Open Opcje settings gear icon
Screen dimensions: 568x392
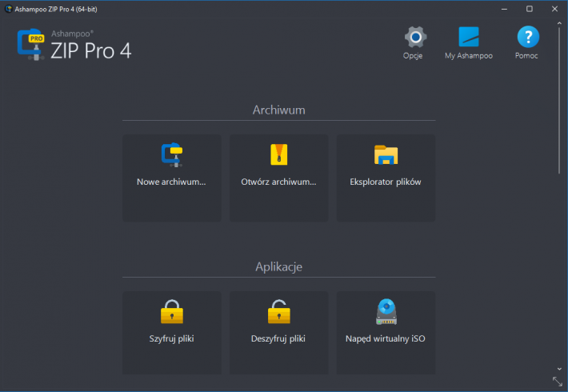(415, 37)
